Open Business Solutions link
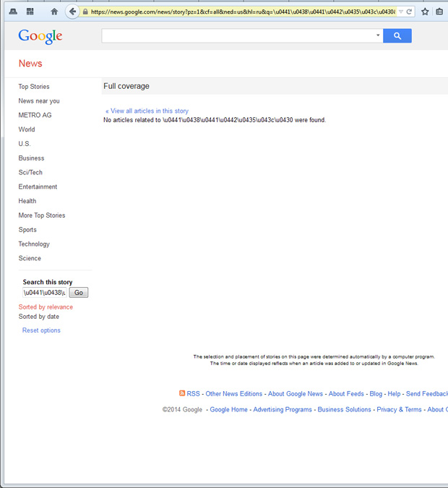Image resolution: width=448 pixels, height=488 pixels. pyautogui.click(x=344, y=410)
